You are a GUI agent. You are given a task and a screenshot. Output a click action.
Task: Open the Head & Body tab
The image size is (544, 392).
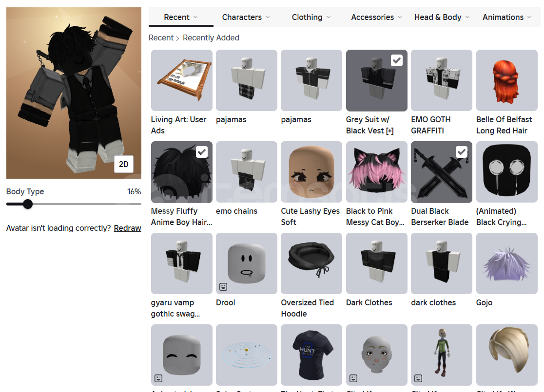(441, 17)
